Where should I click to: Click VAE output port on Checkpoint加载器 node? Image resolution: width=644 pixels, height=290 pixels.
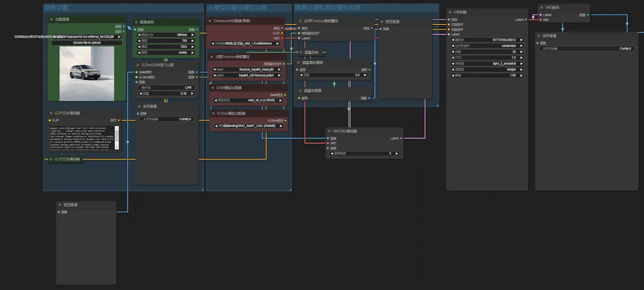pos(282,38)
